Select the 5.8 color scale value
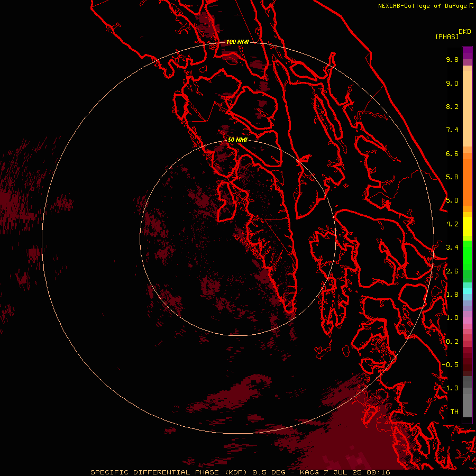Image resolution: width=476 pixels, height=476 pixels. click(x=452, y=177)
